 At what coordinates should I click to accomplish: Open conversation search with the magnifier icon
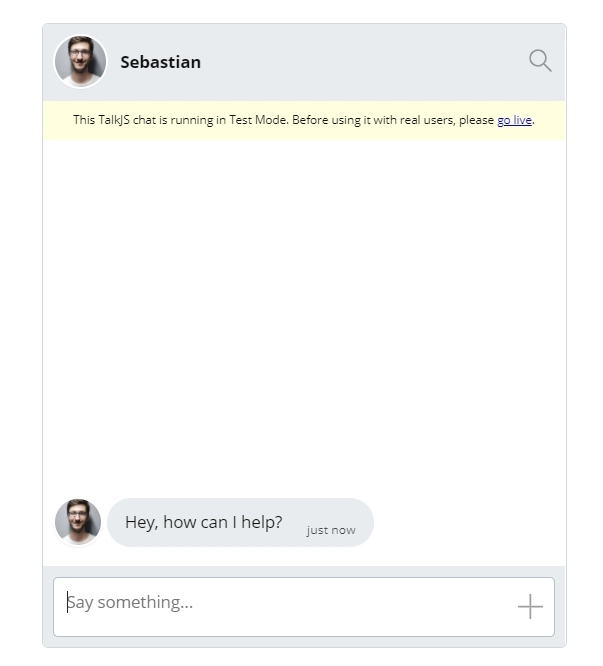coord(540,61)
